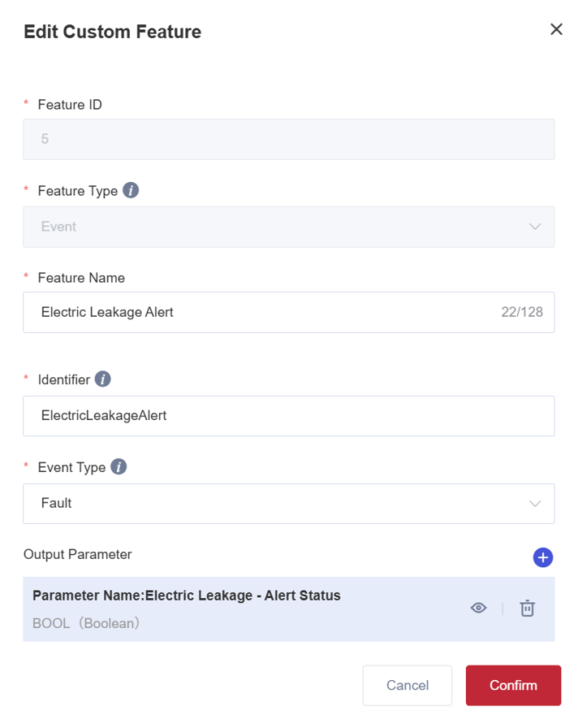The width and height of the screenshot is (578, 728).
Task: Click the disabled Feature ID field
Action: coord(288,139)
